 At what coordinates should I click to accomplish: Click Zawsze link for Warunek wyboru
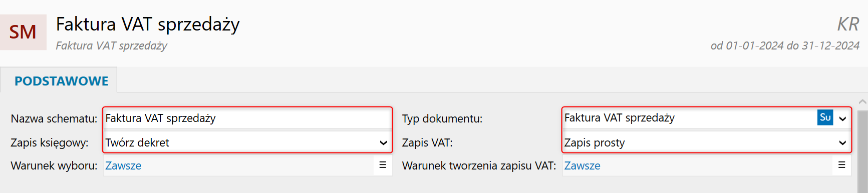click(123, 166)
